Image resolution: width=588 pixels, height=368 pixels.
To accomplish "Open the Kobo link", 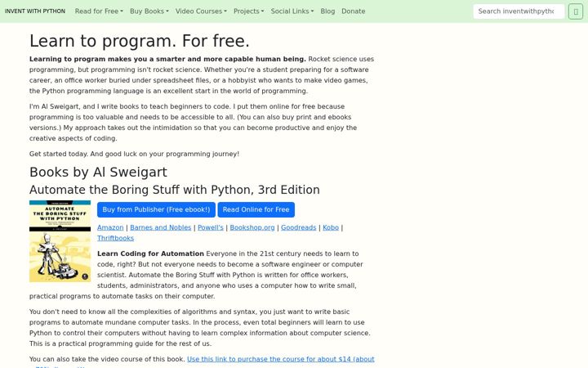I will (331, 227).
